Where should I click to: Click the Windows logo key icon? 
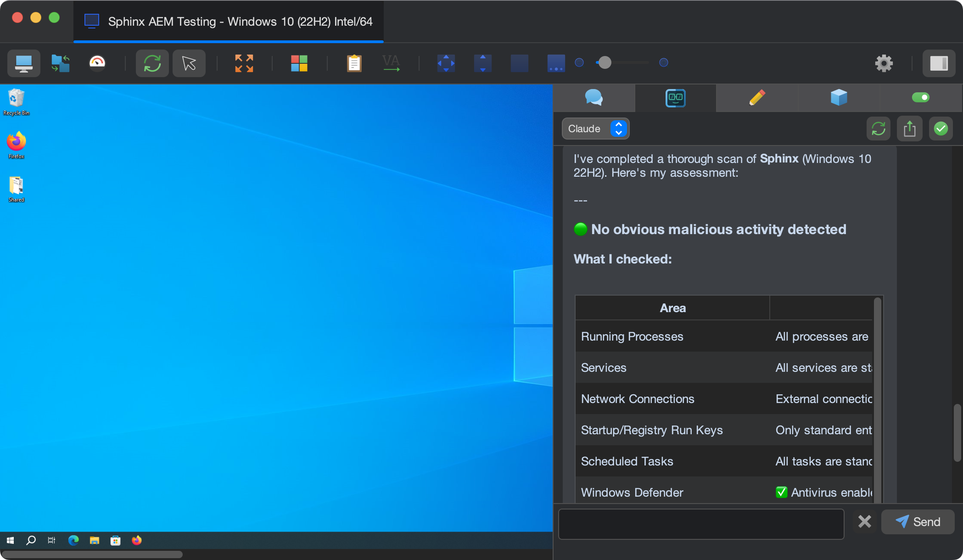click(x=299, y=63)
